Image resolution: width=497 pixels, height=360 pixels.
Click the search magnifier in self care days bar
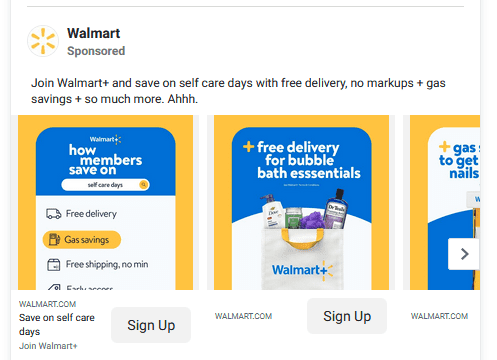point(144,184)
